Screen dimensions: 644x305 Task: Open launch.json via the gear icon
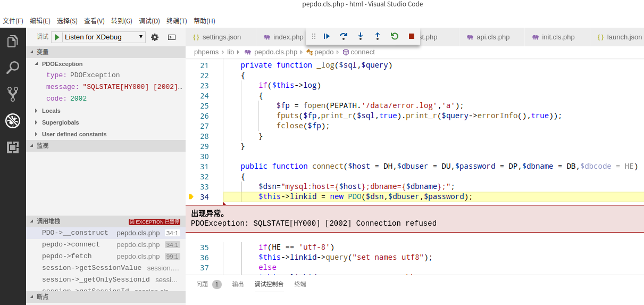click(x=155, y=37)
